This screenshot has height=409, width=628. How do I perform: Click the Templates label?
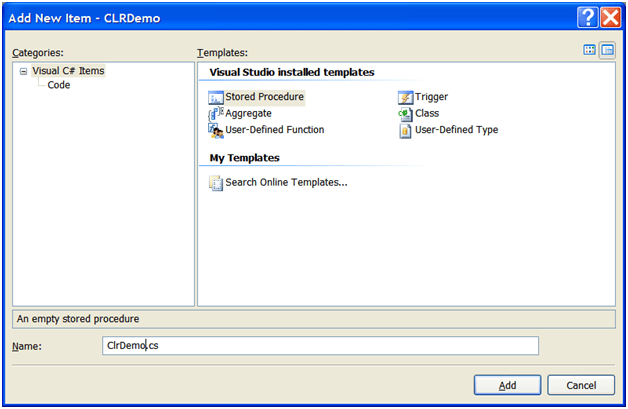222,52
